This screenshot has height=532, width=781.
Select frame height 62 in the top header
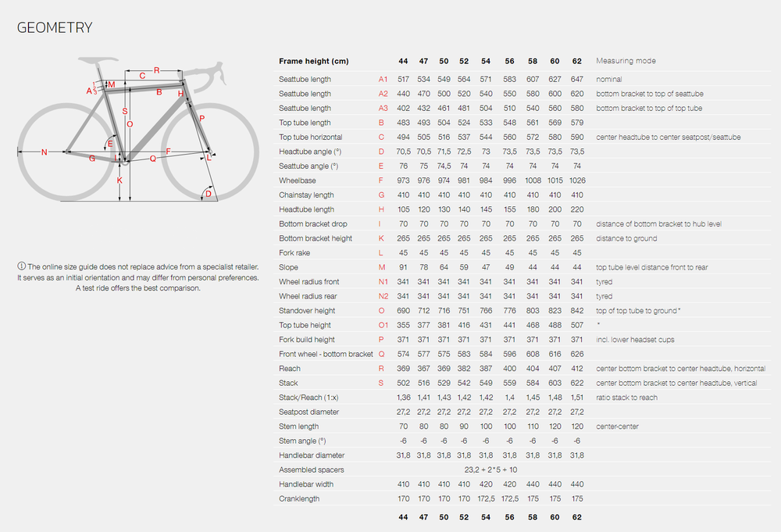(x=577, y=61)
